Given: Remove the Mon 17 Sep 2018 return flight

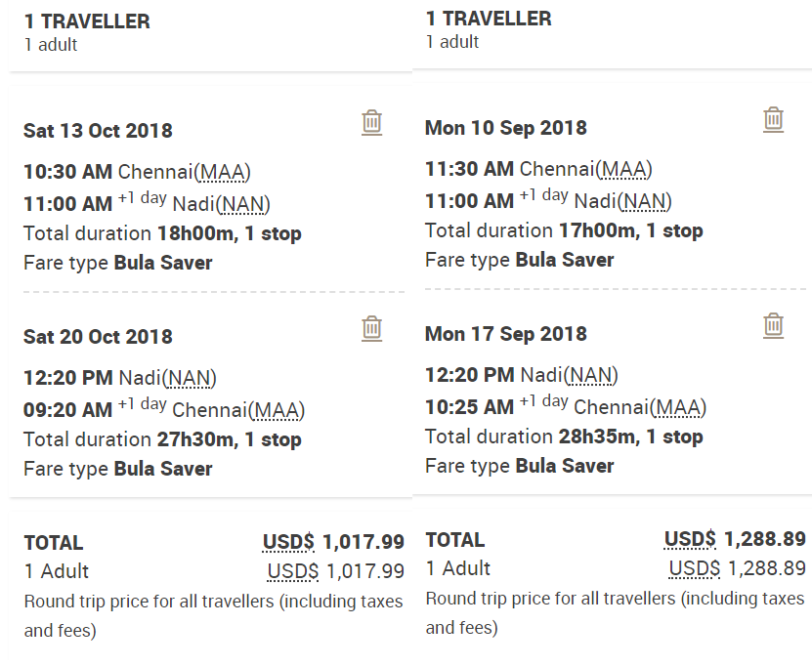Looking at the screenshot, I should coord(773,327).
